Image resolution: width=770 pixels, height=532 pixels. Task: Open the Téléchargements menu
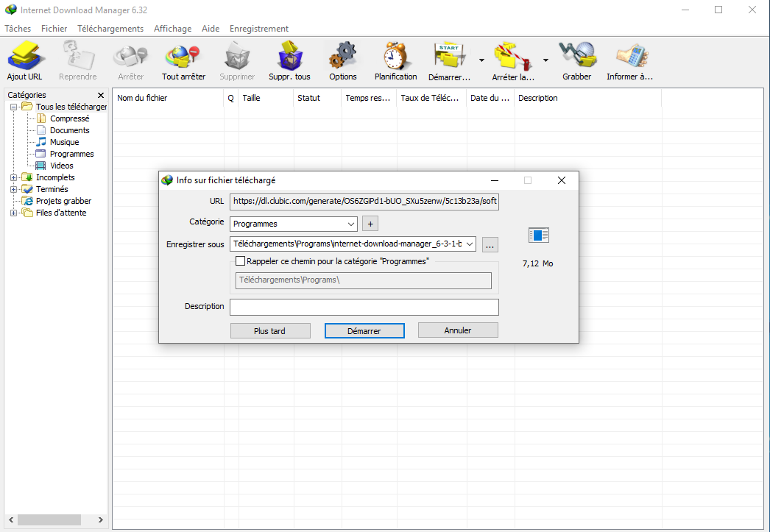pyautogui.click(x=110, y=29)
